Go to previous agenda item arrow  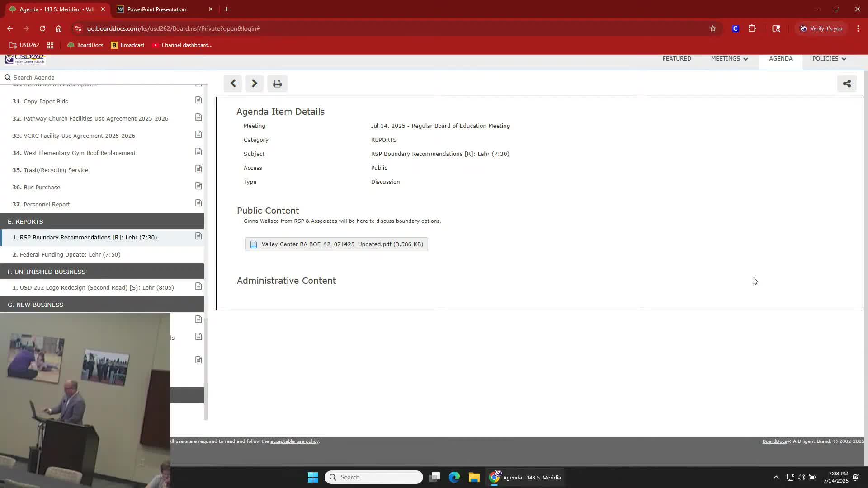coord(233,84)
